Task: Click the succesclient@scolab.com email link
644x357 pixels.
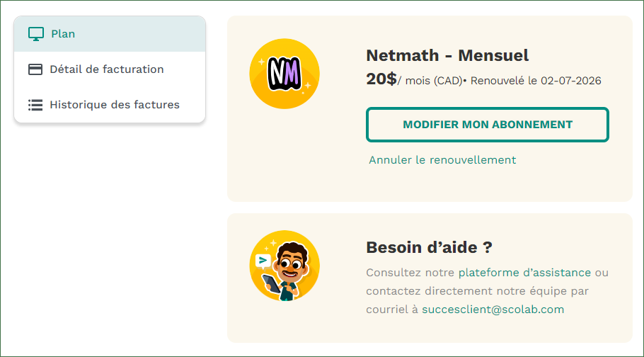Action: point(493,310)
